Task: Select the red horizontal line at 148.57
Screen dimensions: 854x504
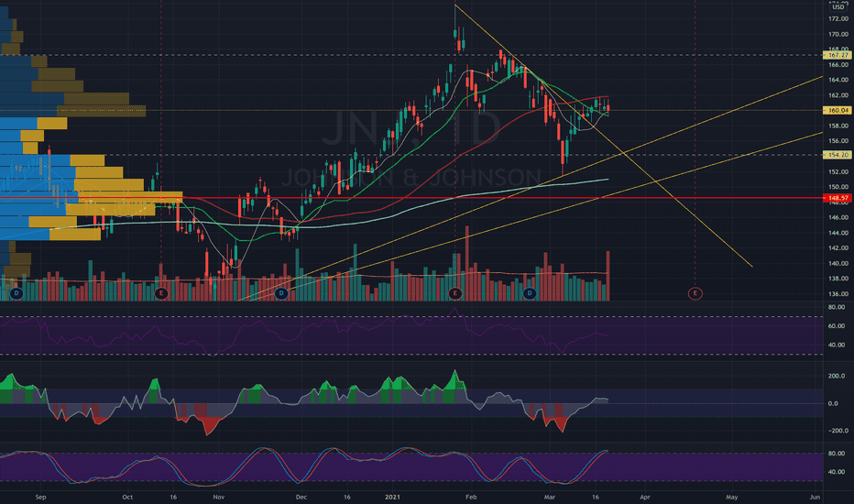Action: [411, 198]
